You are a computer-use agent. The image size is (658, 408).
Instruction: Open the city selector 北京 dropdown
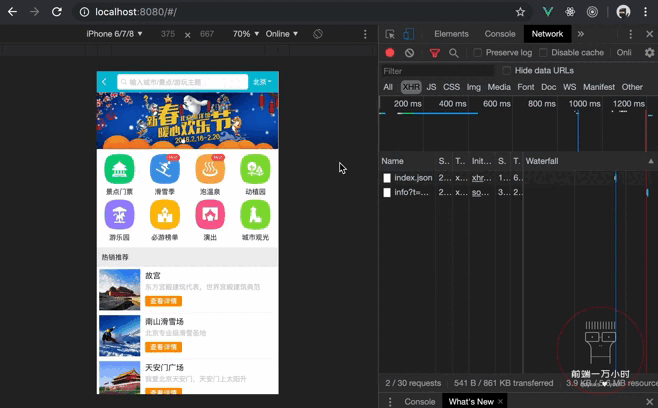tap(262, 82)
